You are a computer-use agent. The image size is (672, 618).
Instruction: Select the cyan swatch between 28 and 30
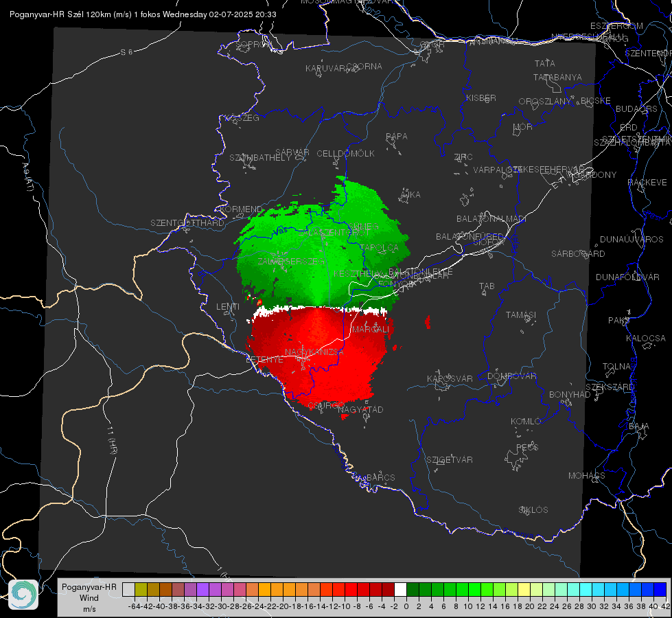tap(586, 589)
